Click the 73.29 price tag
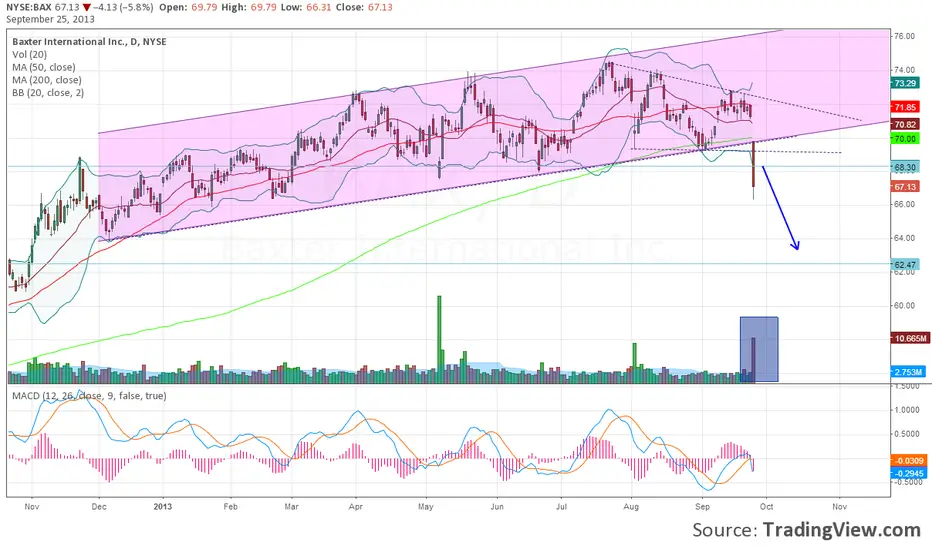932x550 pixels. click(x=905, y=83)
